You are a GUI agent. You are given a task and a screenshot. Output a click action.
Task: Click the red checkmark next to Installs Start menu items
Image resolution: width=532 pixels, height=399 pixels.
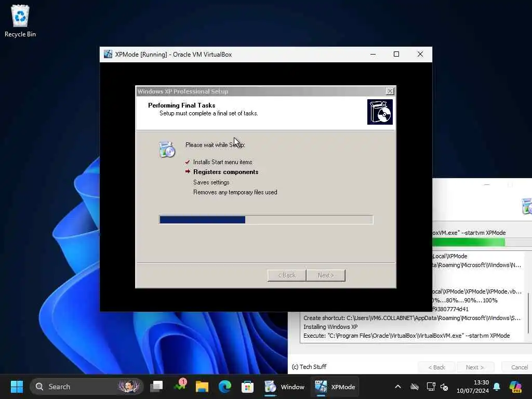(188, 162)
